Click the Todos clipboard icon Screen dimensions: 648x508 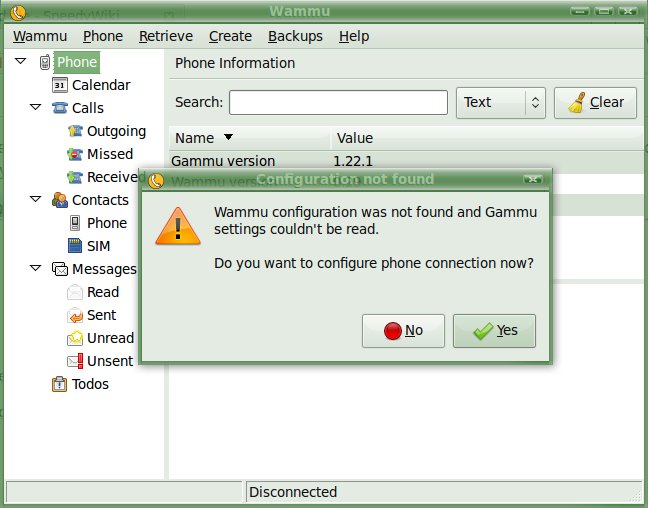tap(60, 384)
